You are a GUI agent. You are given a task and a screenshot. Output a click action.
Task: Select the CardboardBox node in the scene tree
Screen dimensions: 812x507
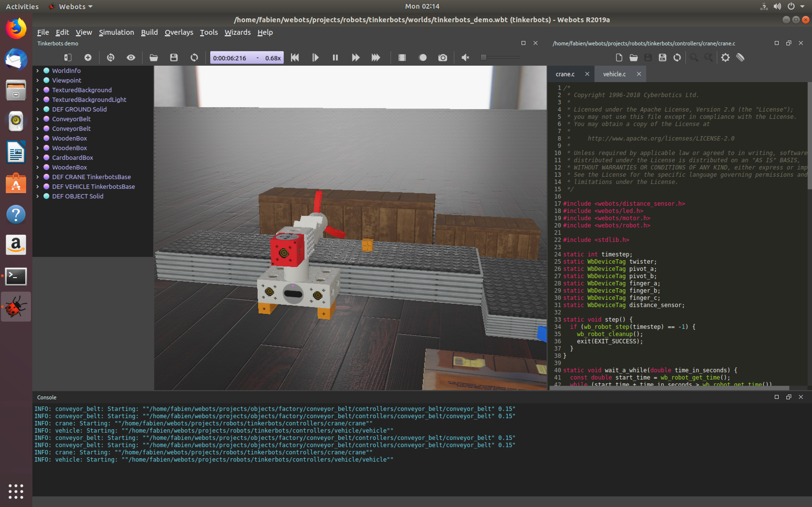(73, 157)
